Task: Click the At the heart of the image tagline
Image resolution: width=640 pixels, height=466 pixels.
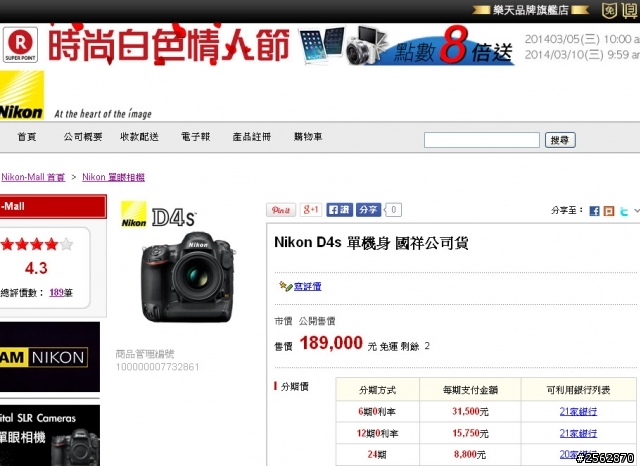Action: click(103, 114)
